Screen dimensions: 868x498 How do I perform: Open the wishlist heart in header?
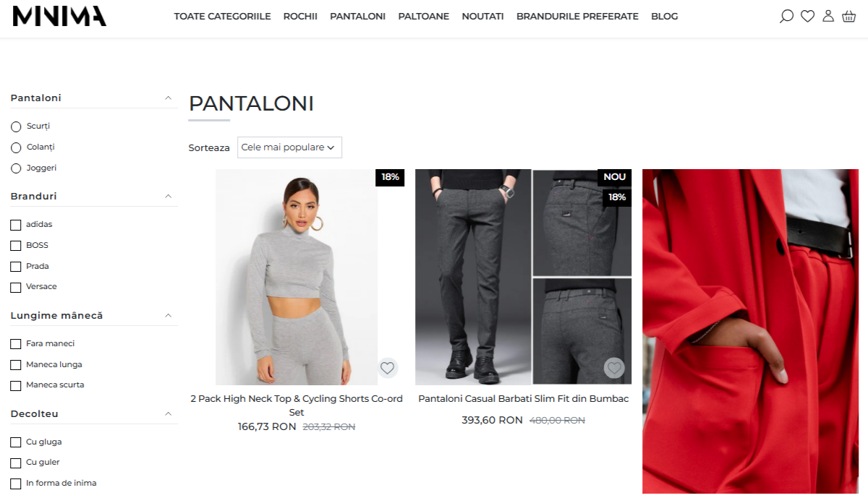point(807,16)
